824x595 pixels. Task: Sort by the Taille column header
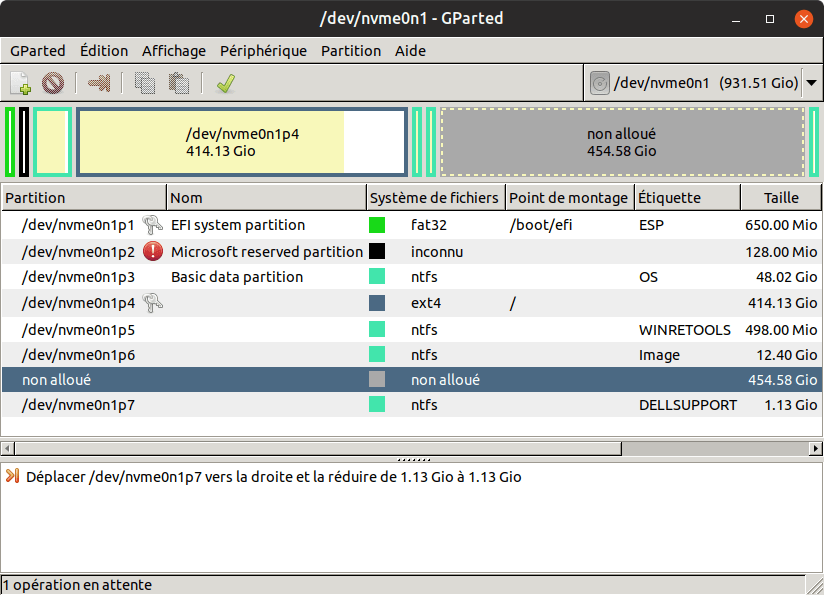click(781, 198)
